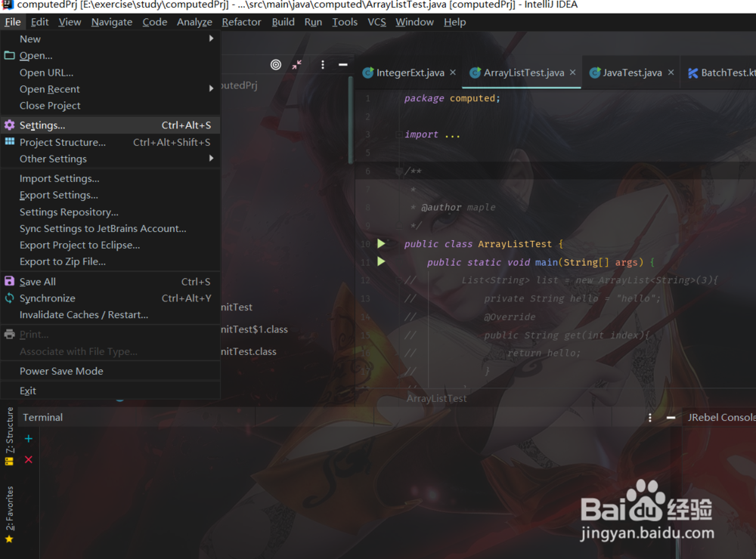Close the IntegerExt.java tab

click(x=453, y=73)
